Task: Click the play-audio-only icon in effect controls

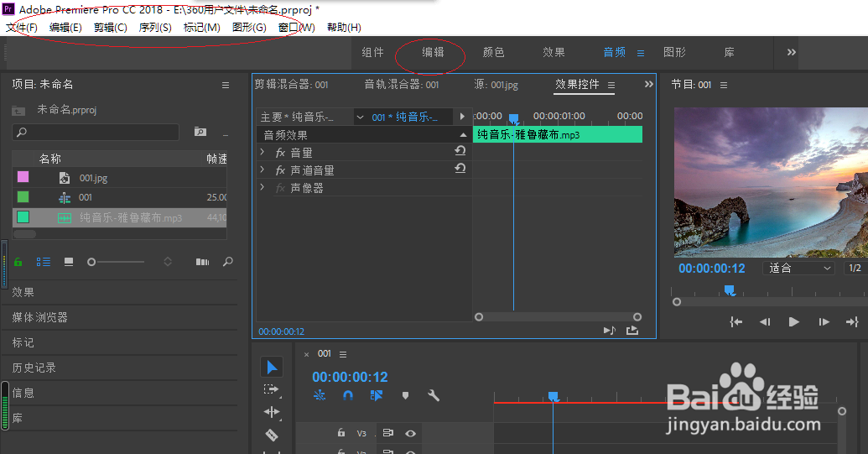Action: 610,331
